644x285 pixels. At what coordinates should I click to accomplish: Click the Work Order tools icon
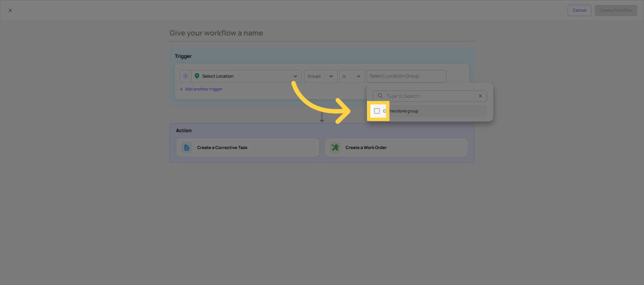coord(335,148)
